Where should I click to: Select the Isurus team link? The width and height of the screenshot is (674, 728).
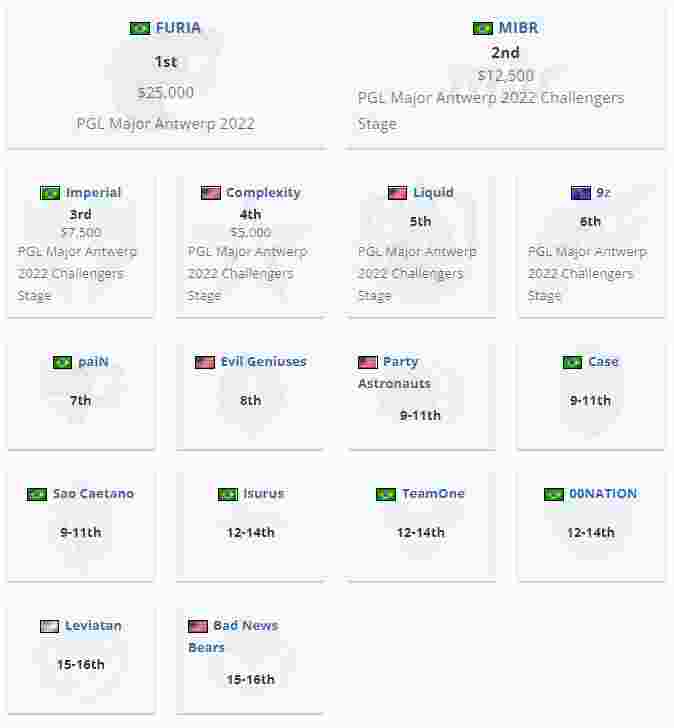[264, 494]
